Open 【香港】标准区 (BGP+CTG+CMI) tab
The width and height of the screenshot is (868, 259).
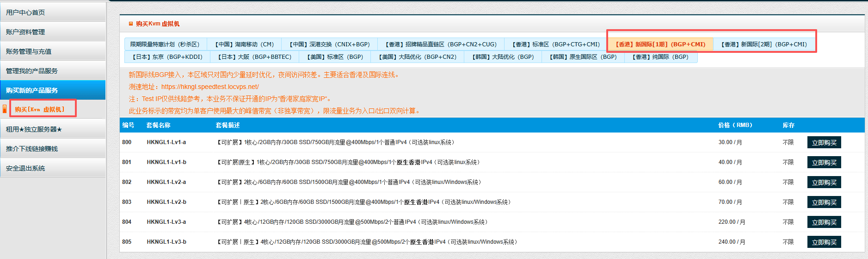click(556, 44)
